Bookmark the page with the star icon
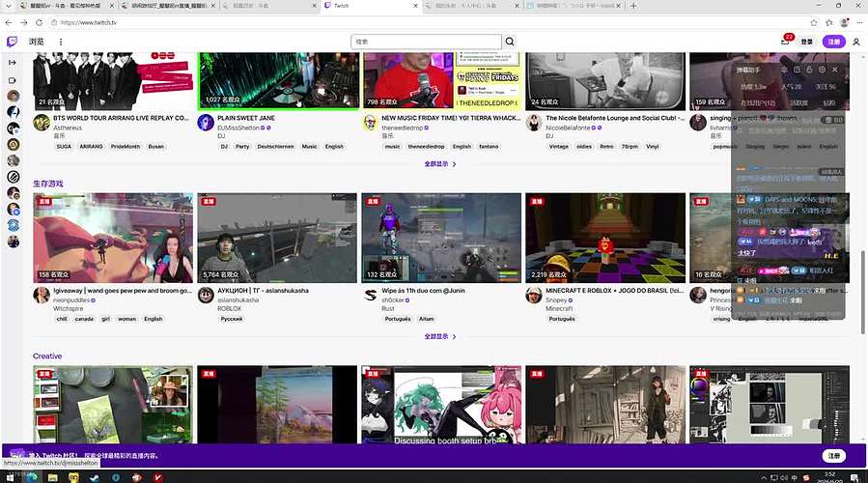 click(x=813, y=23)
